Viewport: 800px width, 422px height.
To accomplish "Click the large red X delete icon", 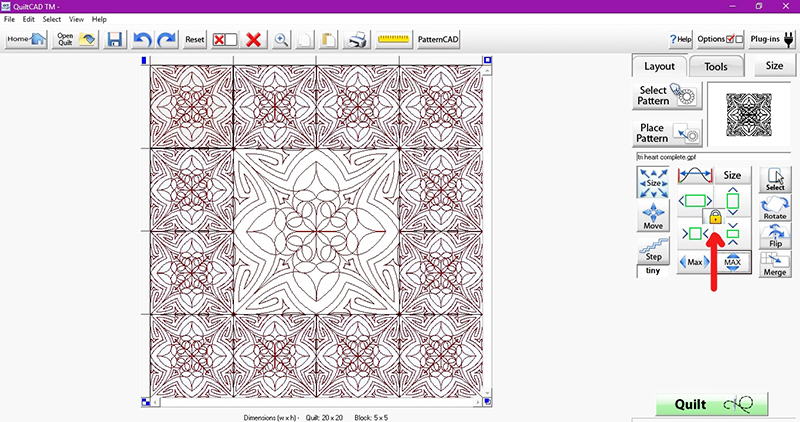I will click(253, 39).
